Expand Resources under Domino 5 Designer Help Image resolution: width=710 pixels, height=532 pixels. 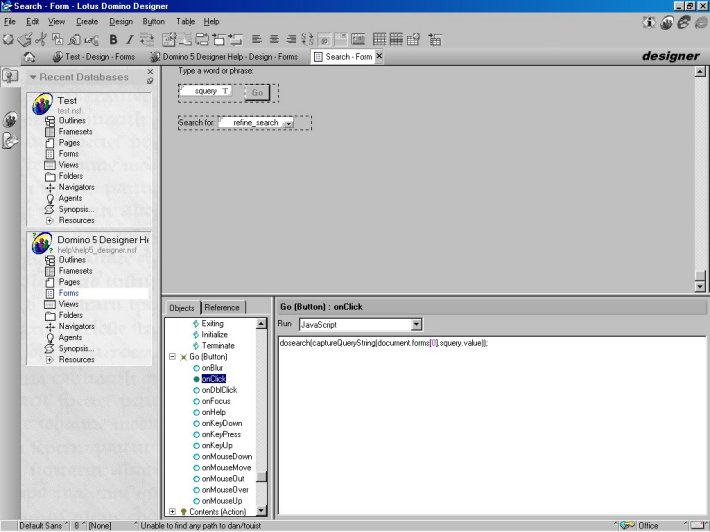[x=50, y=360]
